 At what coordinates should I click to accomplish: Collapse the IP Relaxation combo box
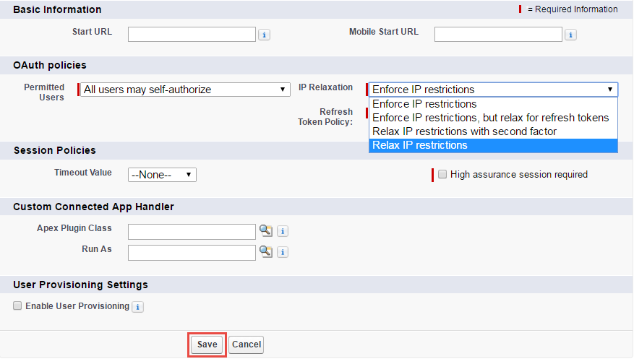click(x=493, y=90)
